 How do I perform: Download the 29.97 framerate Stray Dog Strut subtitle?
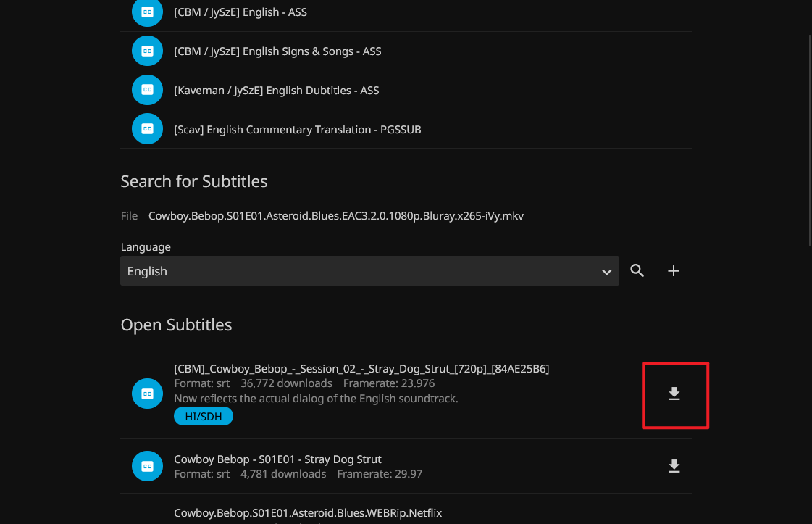point(674,466)
